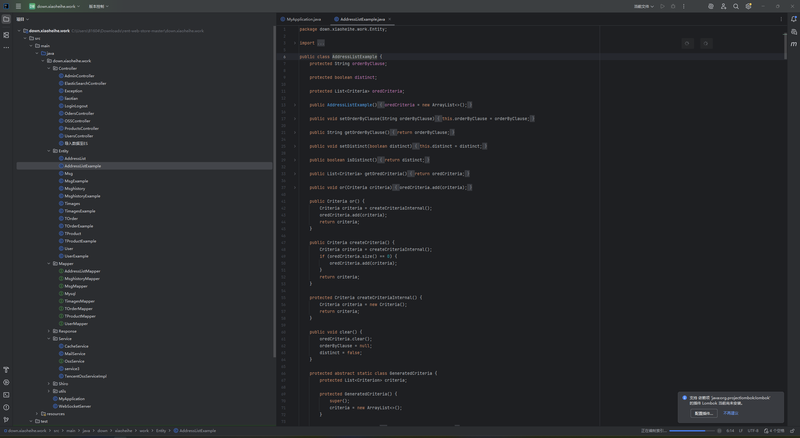The height and width of the screenshot is (438, 800).
Task: Open the Project tool window icon
Action: [x=6, y=19]
